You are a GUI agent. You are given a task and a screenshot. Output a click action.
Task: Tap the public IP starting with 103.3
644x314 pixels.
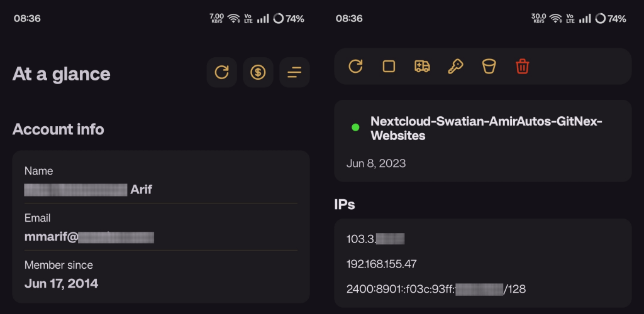[375, 239]
